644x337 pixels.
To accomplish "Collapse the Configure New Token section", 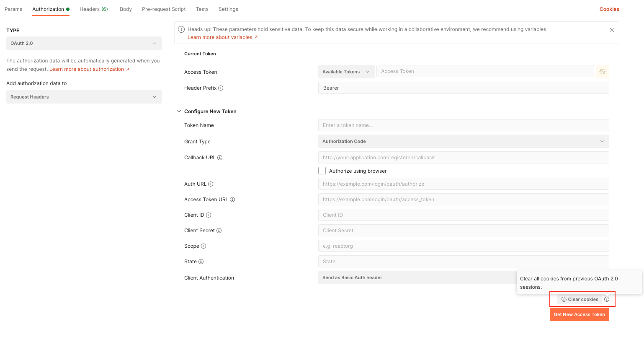I will coord(179,111).
